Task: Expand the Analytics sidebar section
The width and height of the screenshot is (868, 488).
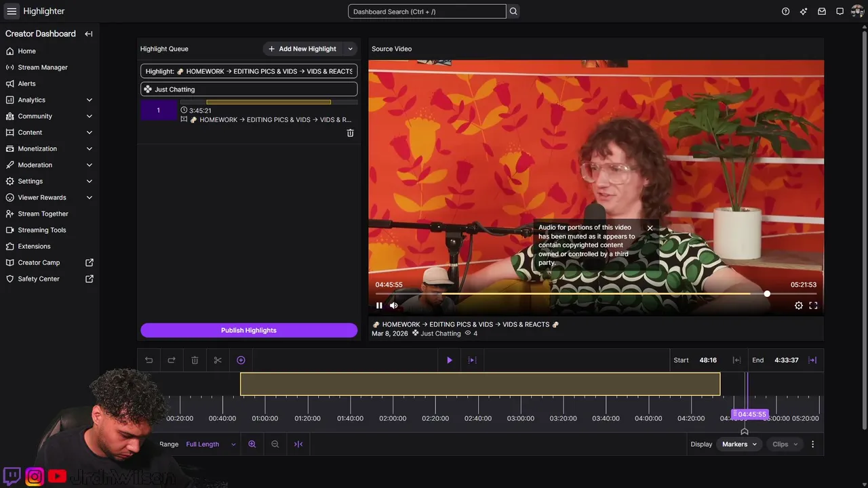Action: click(x=90, y=100)
